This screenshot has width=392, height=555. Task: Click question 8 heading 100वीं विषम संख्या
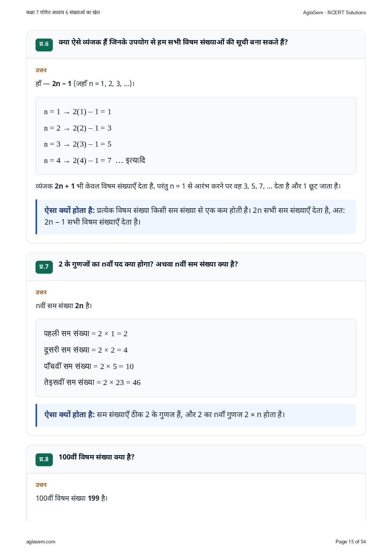97,457
